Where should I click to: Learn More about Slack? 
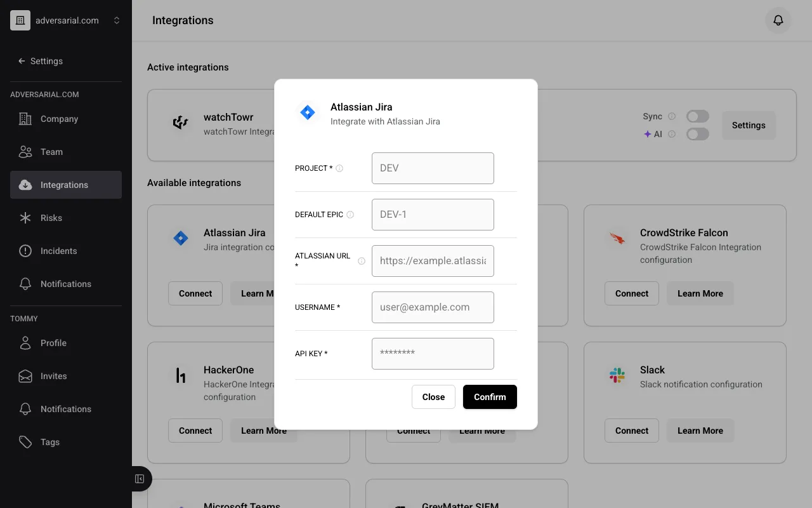point(700,431)
